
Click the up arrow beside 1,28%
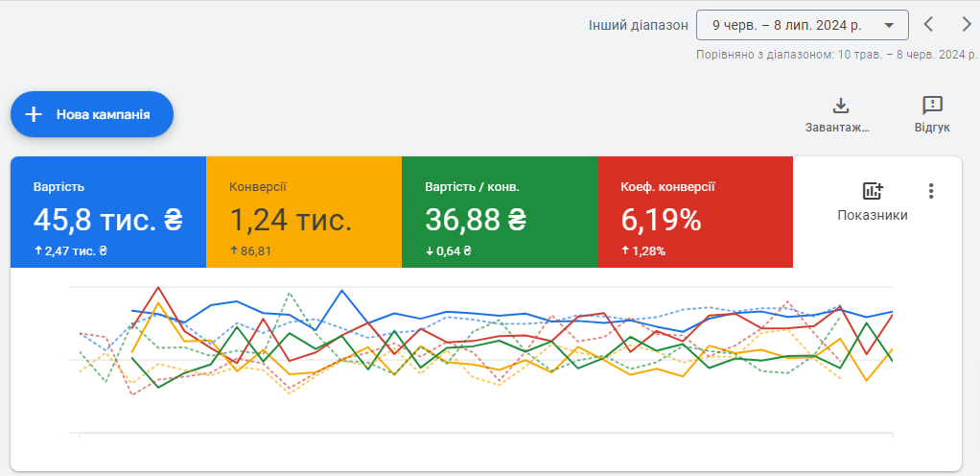tap(624, 251)
